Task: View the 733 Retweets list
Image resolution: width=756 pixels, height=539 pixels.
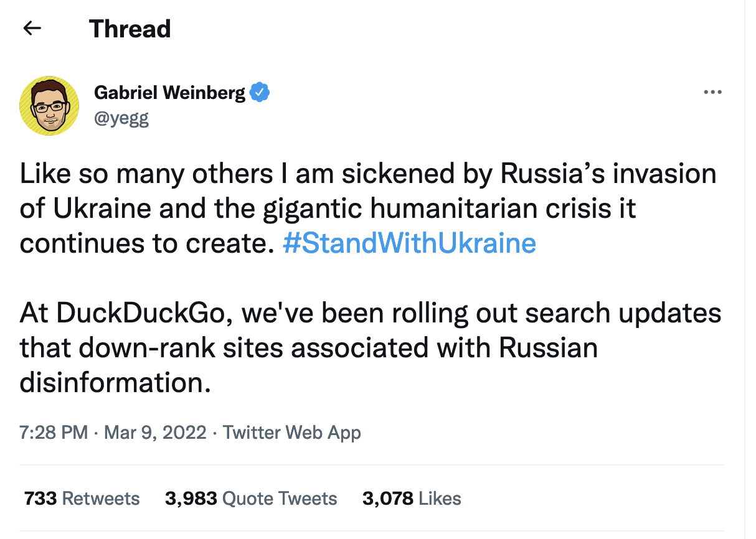Action: pyautogui.click(x=82, y=499)
